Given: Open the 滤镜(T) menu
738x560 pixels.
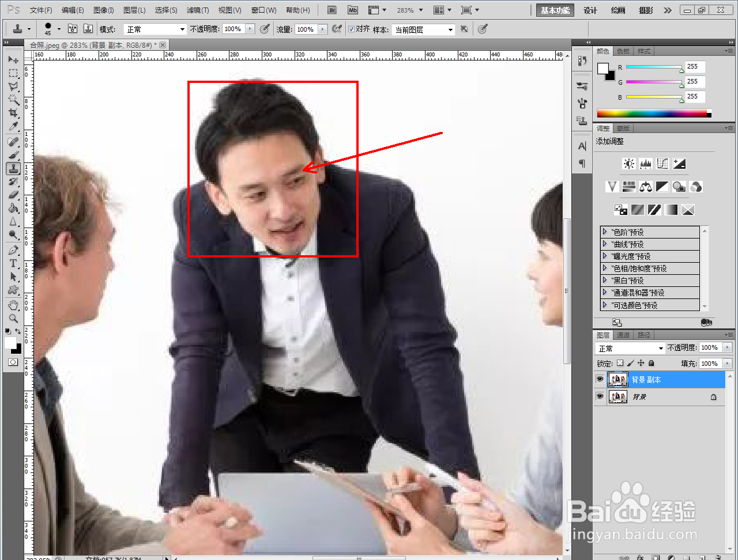Looking at the screenshot, I should (197, 10).
